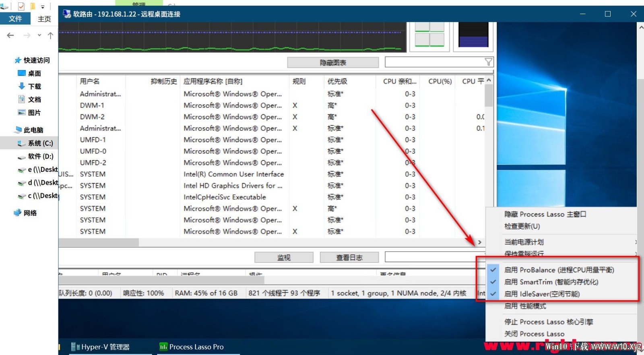The width and height of the screenshot is (644, 355).
Task: Click the Pictures icon in sidebar
Action: point(22,112)
